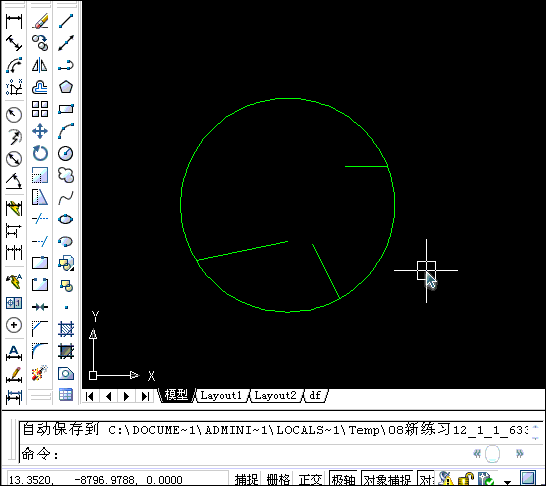This screenshot has height=486, width=546.
Task: Open the Insert Block tool
Action: [x=65, y=263]
